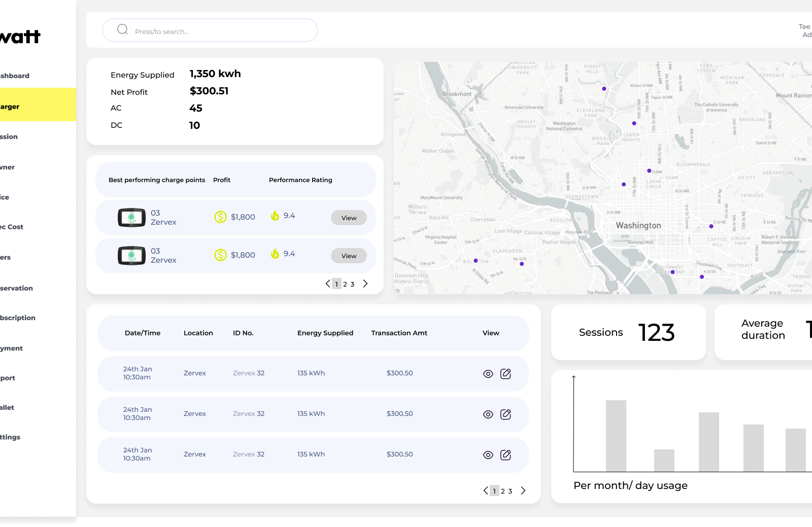Click the purple map marker near Brookmont
The height and width of the screenshot is (527, 812).
pos(604,89)
